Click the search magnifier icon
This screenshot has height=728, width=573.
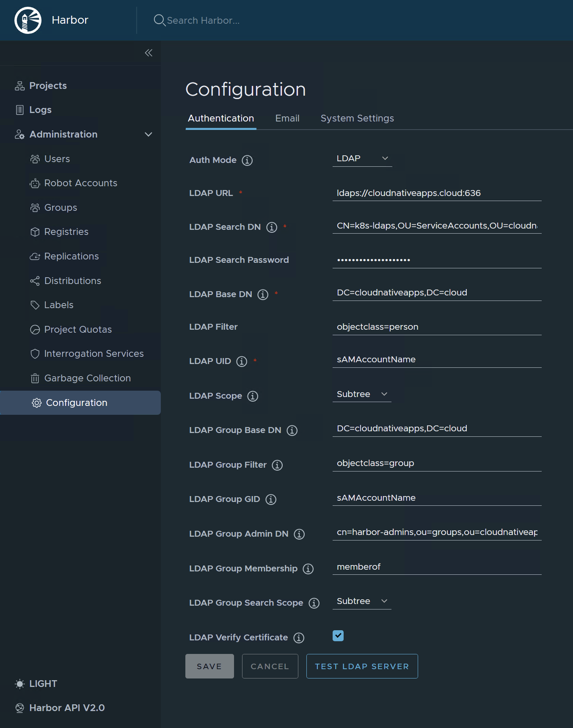coord(159,20)
